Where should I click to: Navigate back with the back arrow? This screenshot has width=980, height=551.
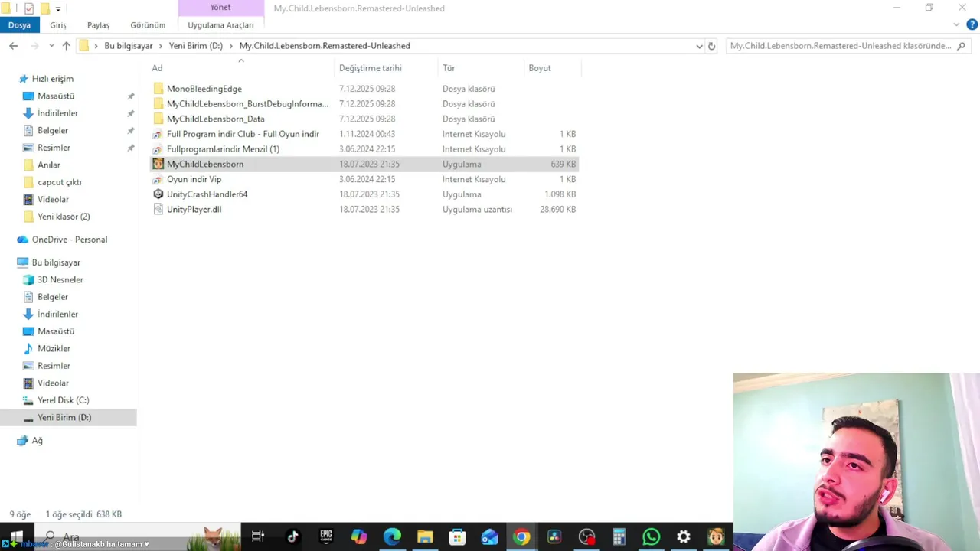(13, 46)
